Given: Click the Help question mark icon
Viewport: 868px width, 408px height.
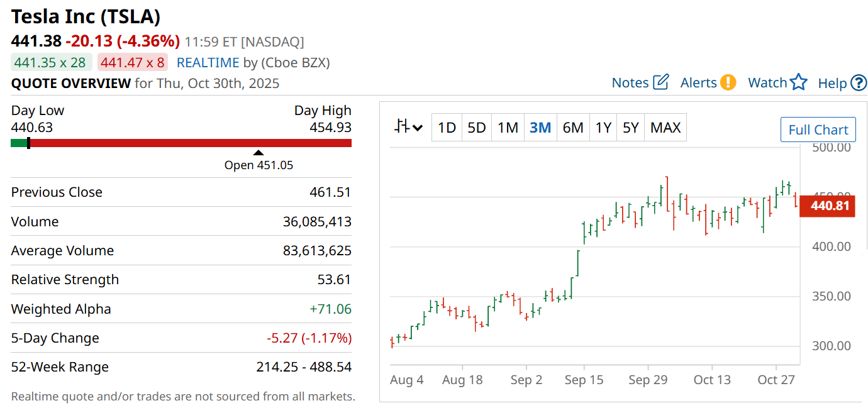Looking at the screenshot, I should coord(859,83).
